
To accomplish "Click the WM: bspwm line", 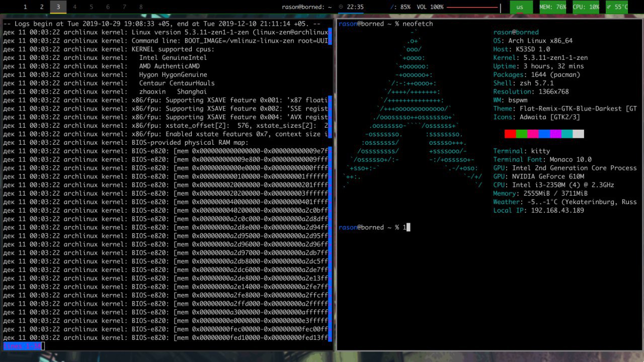I will [510, 100].
